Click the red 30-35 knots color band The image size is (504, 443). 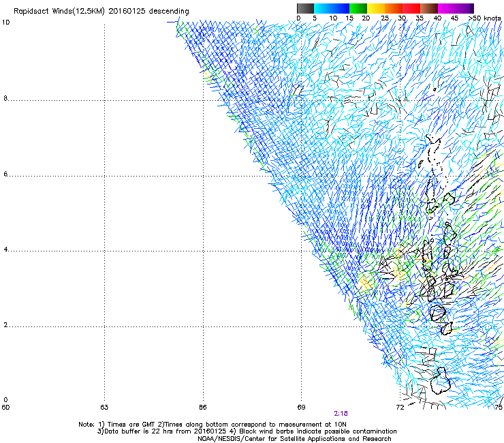tap(411, 8)
